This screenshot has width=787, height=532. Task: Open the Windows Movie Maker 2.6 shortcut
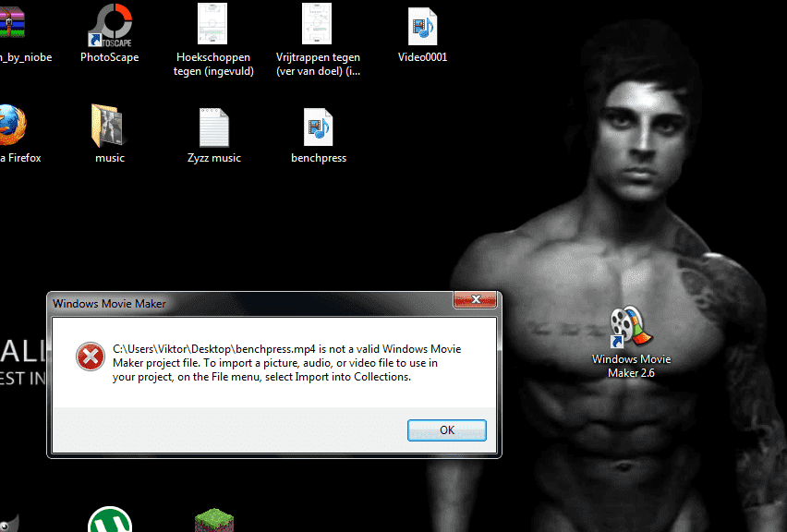[x=631, y=328]
